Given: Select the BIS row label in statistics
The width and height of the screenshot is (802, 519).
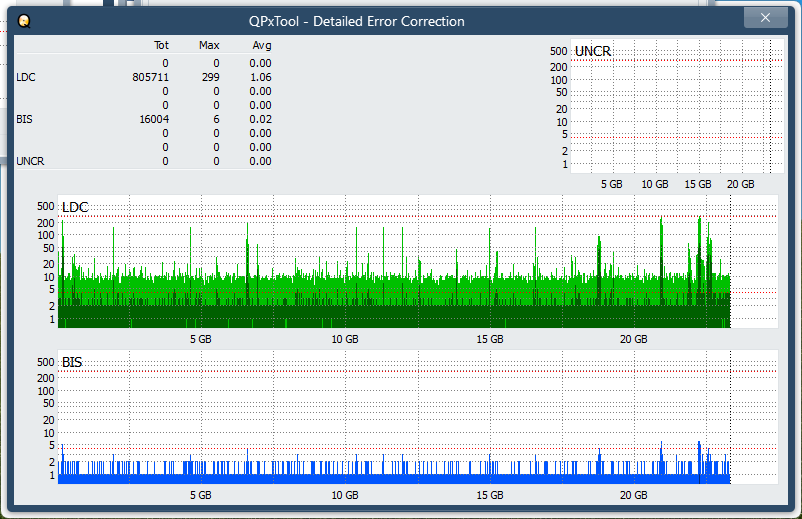Looking at the screenshot, I should [24, 119].
